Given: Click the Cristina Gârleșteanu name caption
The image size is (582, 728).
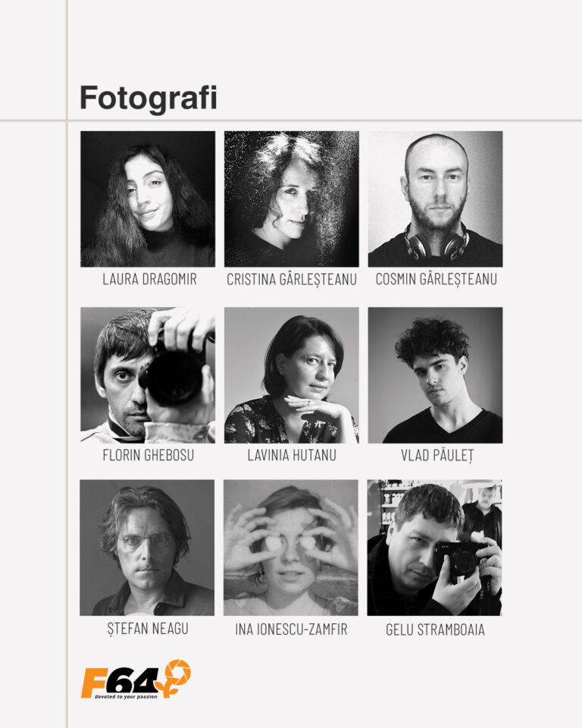Looking at the screenshot, I should 292,280.
